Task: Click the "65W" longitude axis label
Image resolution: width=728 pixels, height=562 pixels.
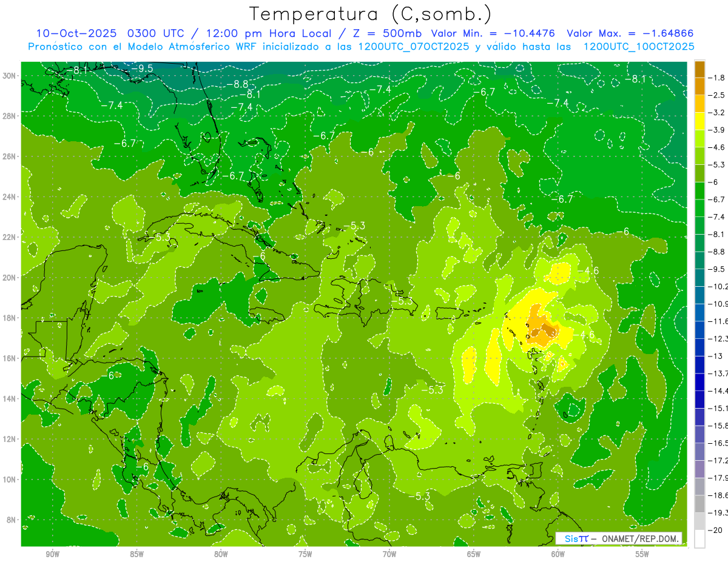Action: (474, 554)
